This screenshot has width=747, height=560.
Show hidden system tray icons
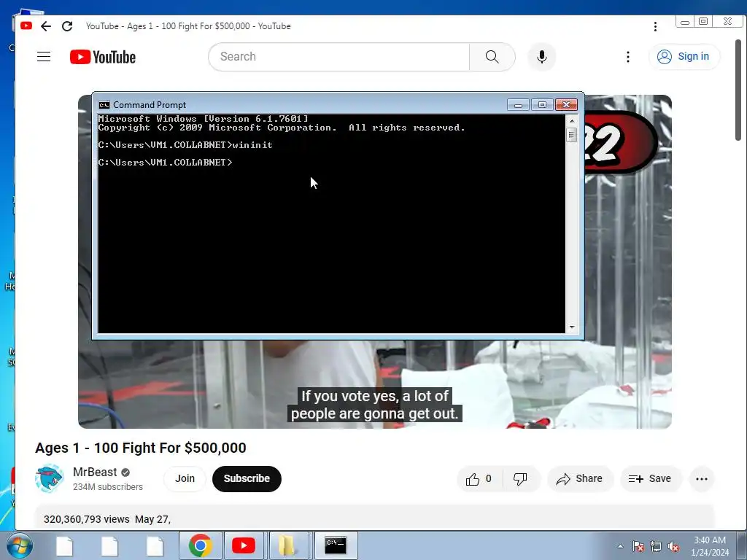620,546
